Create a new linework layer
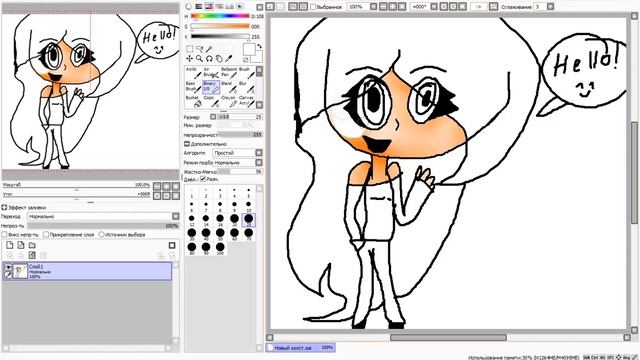Image resolution: width=640 pixels, height=360 pixels. (21, 245)
